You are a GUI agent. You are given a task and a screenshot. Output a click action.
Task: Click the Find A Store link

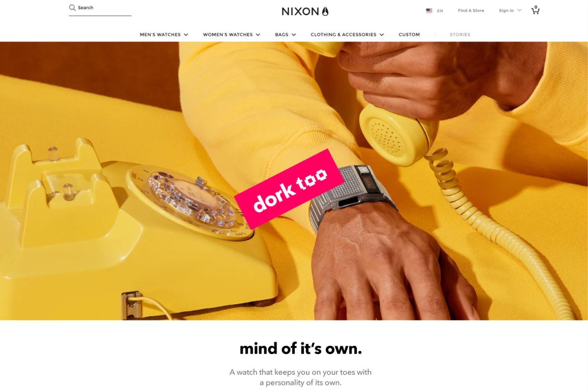[x=471, y=11]
